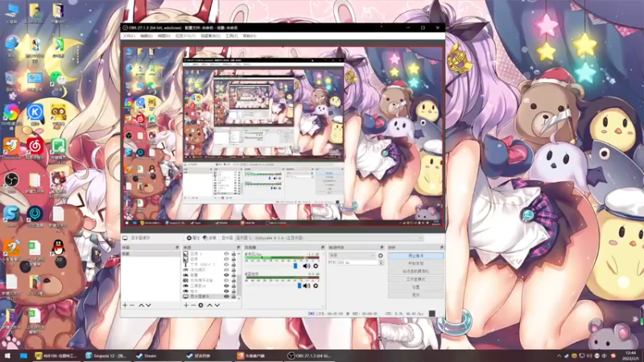Screen dimensions: 644x362
Task: Show hidden system tray icons chevron
Action: [x=559, y=356]
